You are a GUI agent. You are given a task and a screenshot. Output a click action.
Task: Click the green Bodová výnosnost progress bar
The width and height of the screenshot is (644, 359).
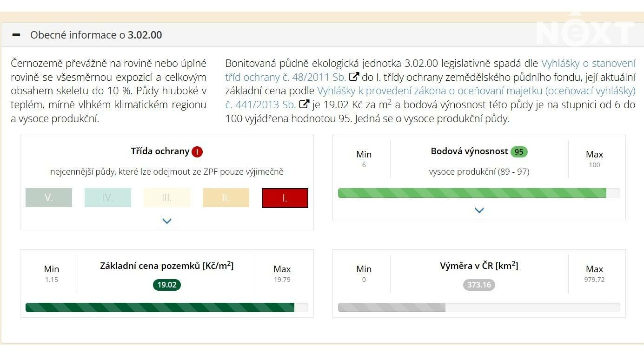click(x=472, y=193)
